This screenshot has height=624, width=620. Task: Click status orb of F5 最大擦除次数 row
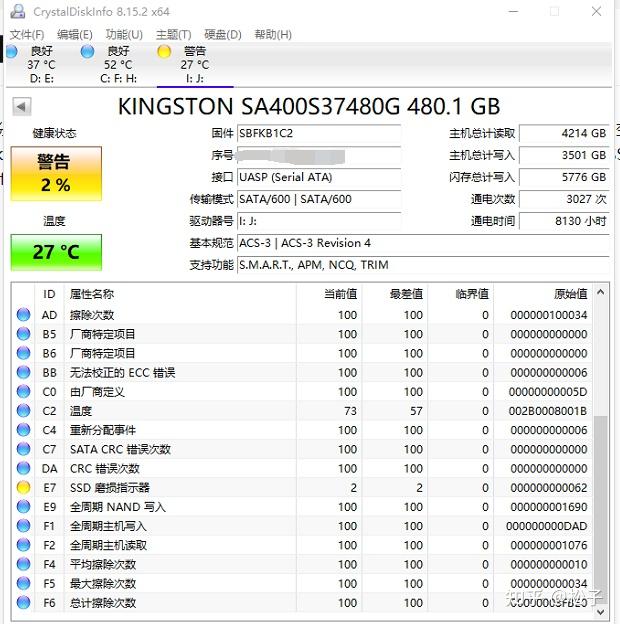(23, 583)
